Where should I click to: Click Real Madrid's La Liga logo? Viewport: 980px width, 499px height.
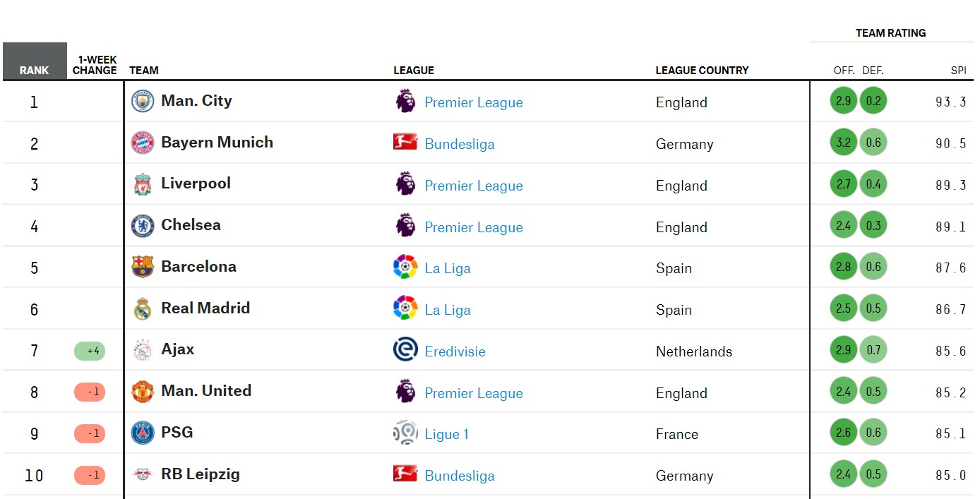(405, 308)
